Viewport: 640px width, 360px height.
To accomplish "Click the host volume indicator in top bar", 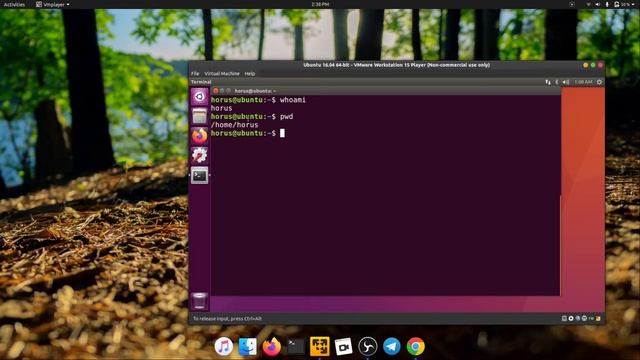I will click(x=598, y=4).
